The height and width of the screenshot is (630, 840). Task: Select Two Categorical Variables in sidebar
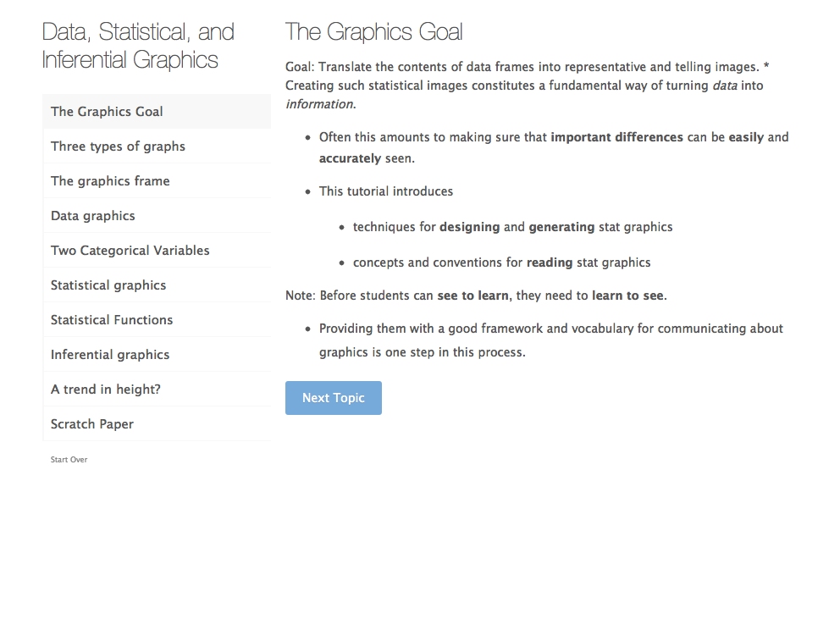(x=130, y=251)
